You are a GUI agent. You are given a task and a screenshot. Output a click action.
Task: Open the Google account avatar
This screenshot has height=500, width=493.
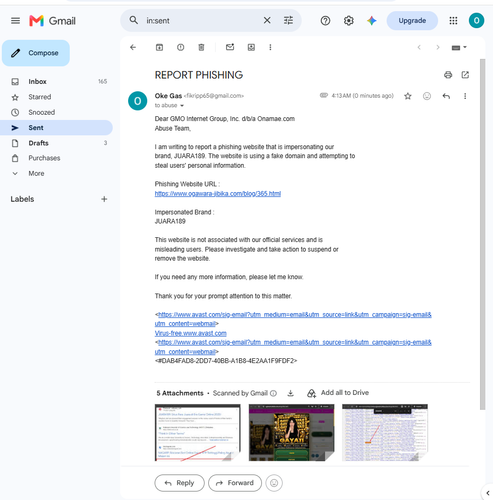pos(476,21)
